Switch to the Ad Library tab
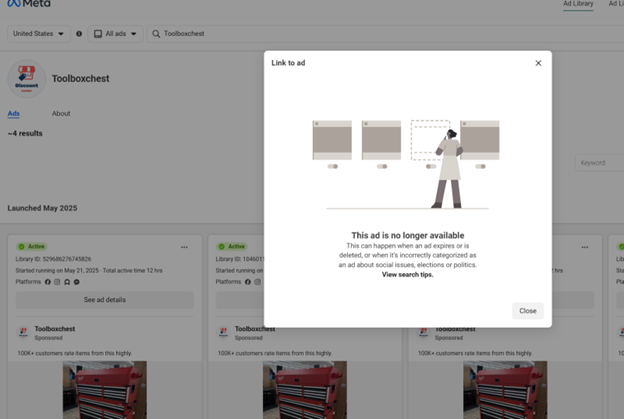The height and width of the screenshot is (419, 624). [x=578, y=4]
